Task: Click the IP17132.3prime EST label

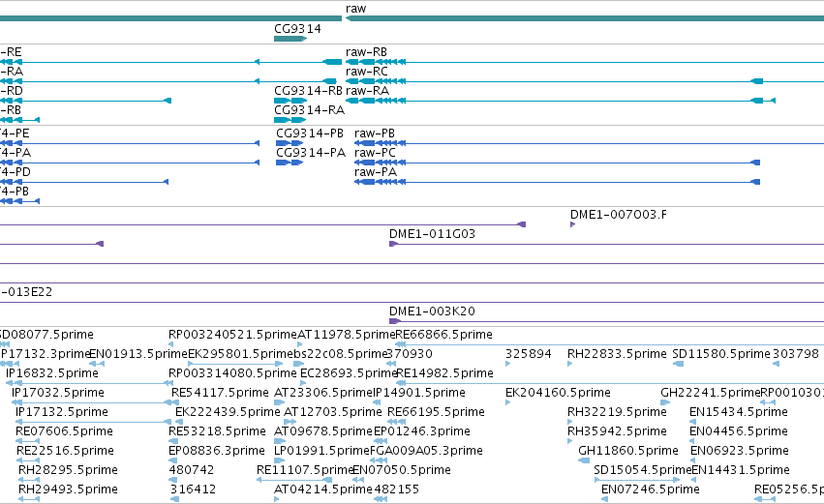Action: (46, 354)
